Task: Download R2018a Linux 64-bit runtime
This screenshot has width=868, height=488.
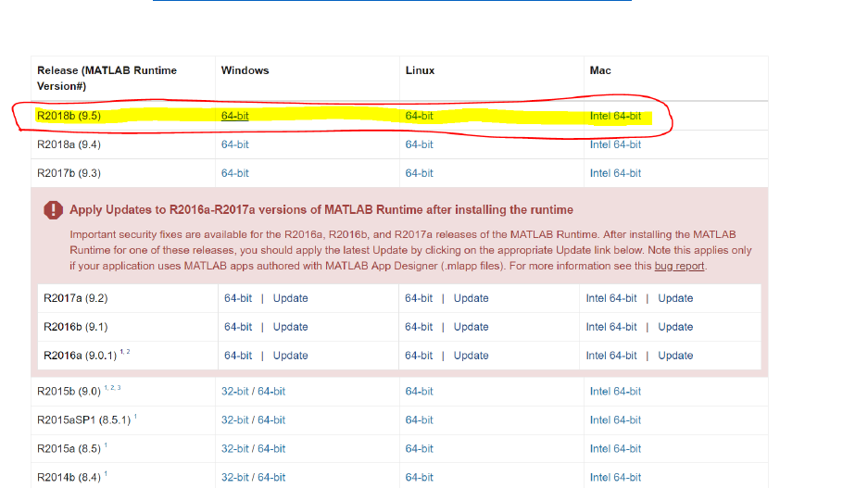Action: (419, 144)
